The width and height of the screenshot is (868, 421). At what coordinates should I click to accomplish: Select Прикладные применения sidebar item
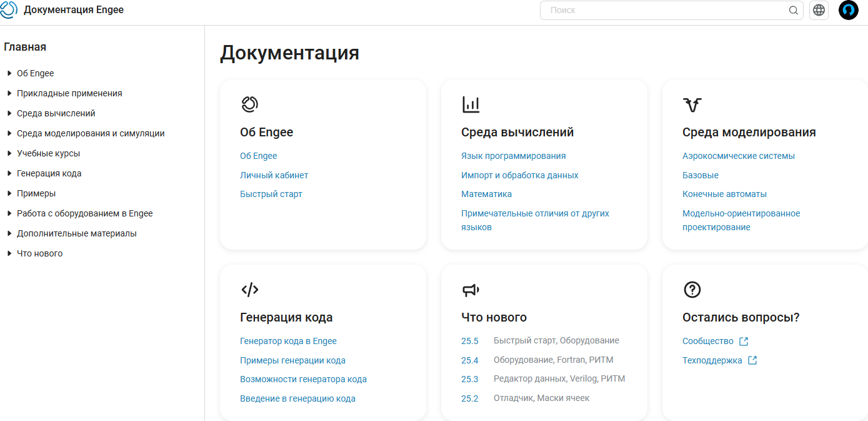[69, 93]
